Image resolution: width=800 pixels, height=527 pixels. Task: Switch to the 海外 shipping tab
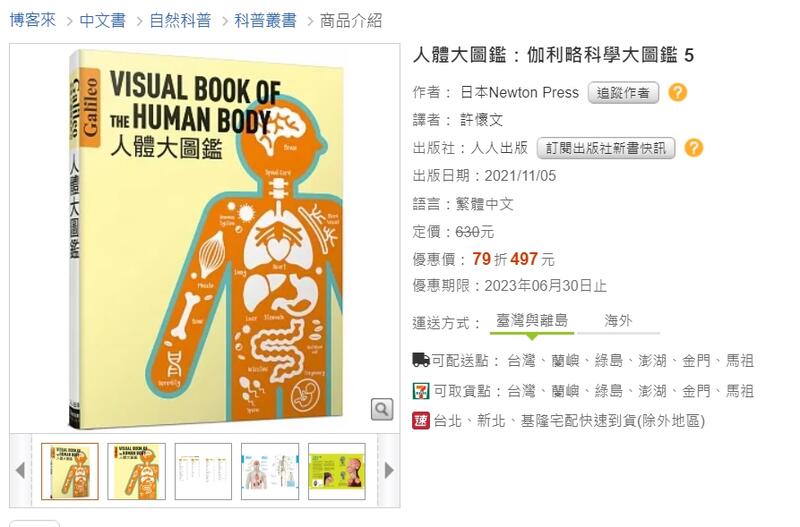(618, 321)
